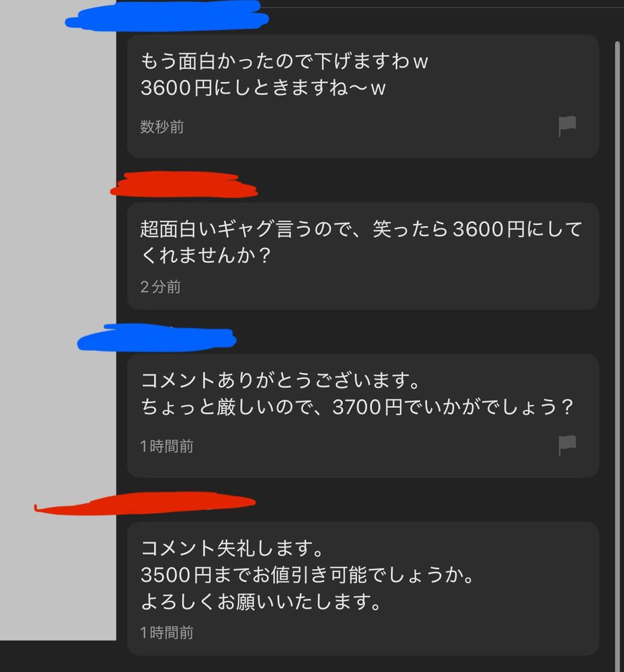Click the text 3500円までお値引き可能でしょうか
Screen dimensions: 624x672
coord(307,575)
